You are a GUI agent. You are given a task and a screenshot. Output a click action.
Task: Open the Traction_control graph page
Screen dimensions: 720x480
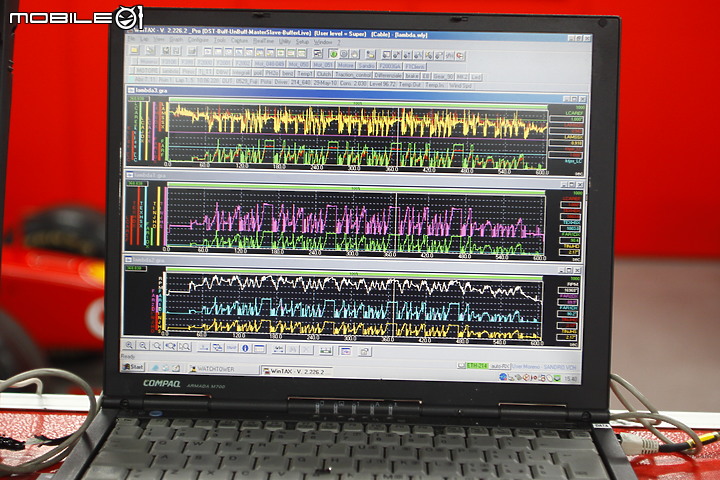click(x=353, y=74)
